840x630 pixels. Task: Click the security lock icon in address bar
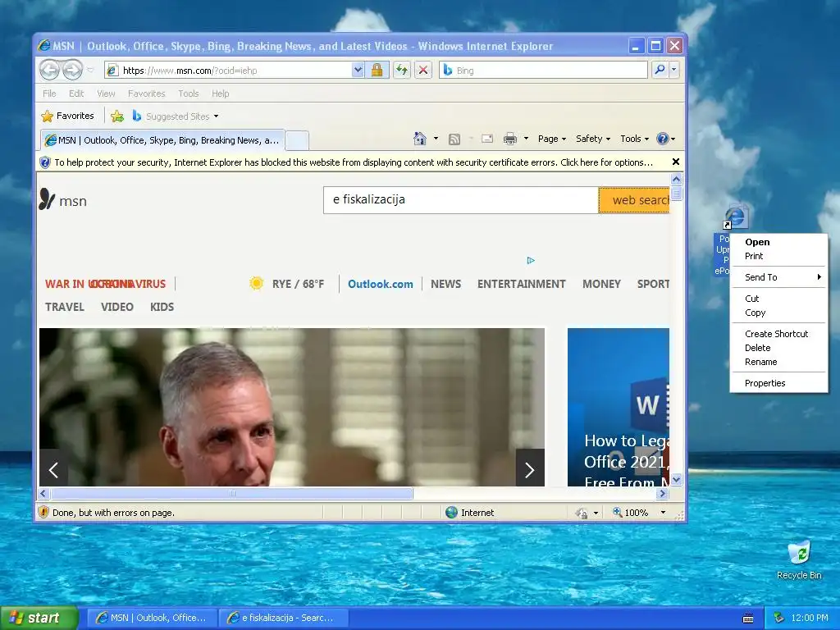click(377, 71)
